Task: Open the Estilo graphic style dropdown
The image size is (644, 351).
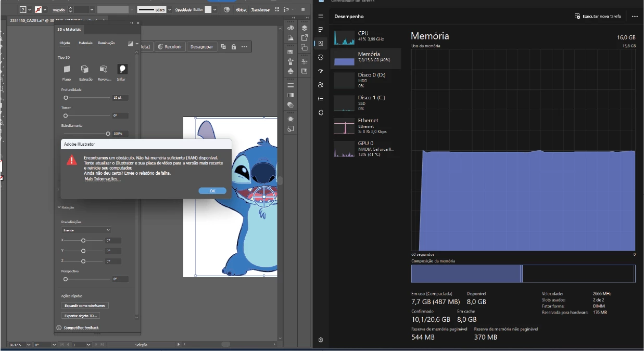Action: click(215, 9)
